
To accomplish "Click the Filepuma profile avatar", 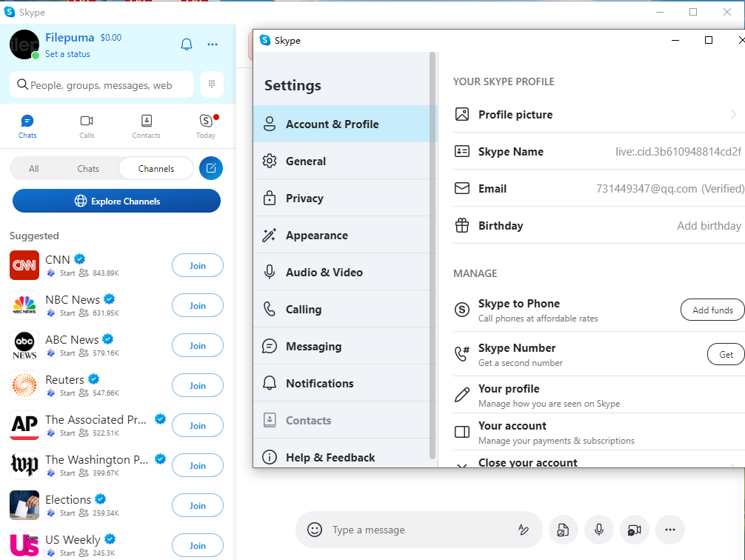I will coord(24,44).
